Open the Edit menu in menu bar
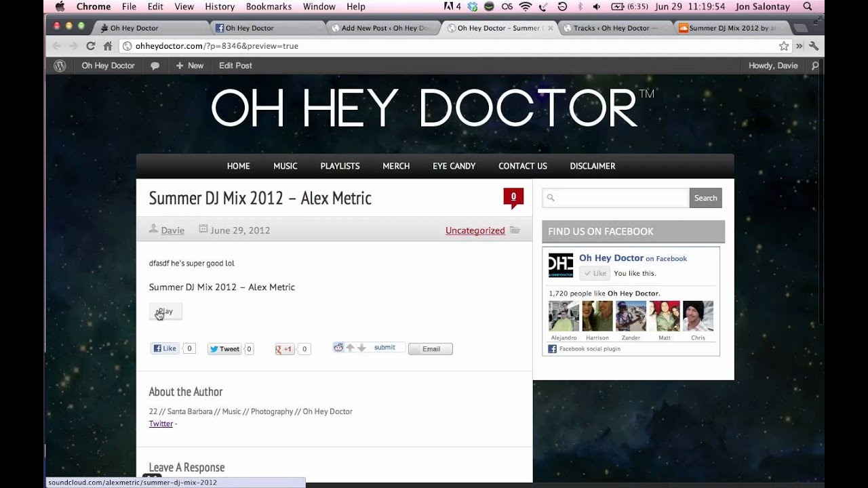This screenshot has width=868, height=488. [155, 6]
